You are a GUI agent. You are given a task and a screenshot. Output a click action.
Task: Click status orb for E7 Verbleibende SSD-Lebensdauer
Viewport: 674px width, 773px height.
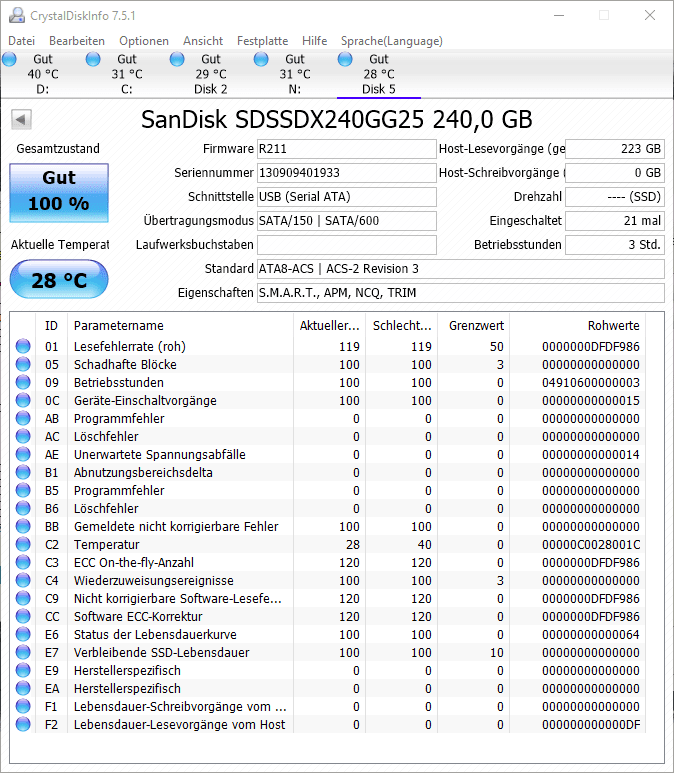[23, 652]
